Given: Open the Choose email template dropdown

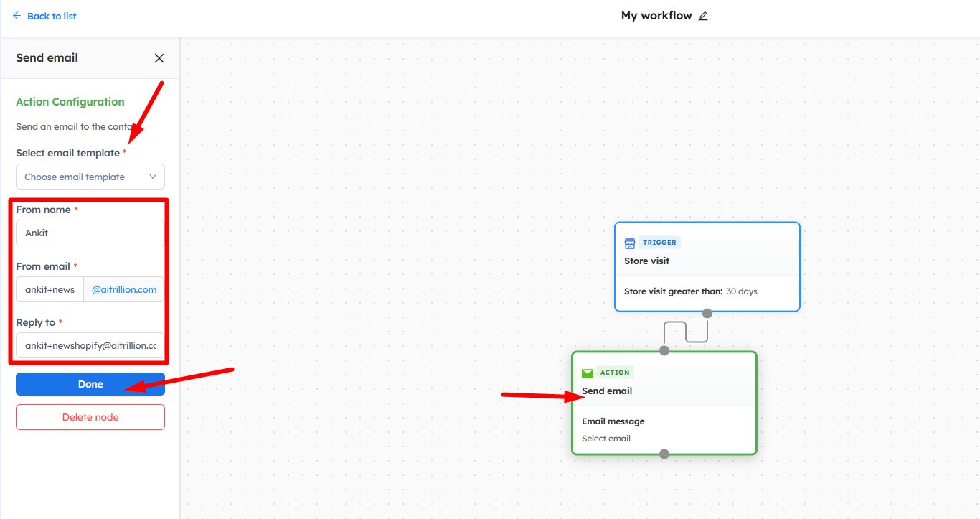Looking at the screenshot, I should (83, 177).
